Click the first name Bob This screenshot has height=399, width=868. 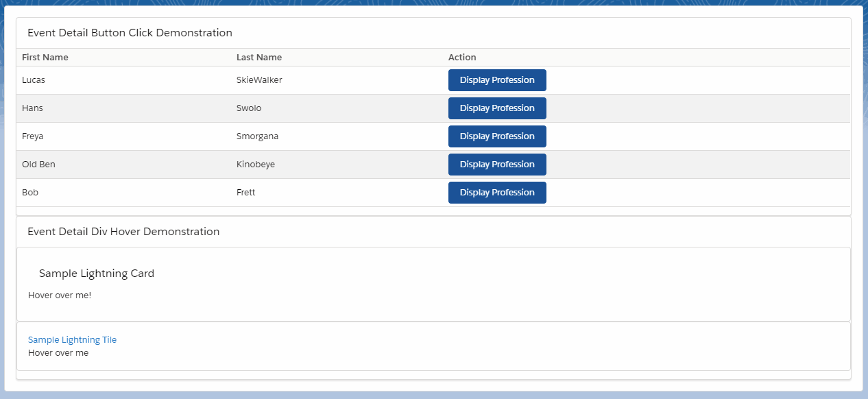[30, 193]
